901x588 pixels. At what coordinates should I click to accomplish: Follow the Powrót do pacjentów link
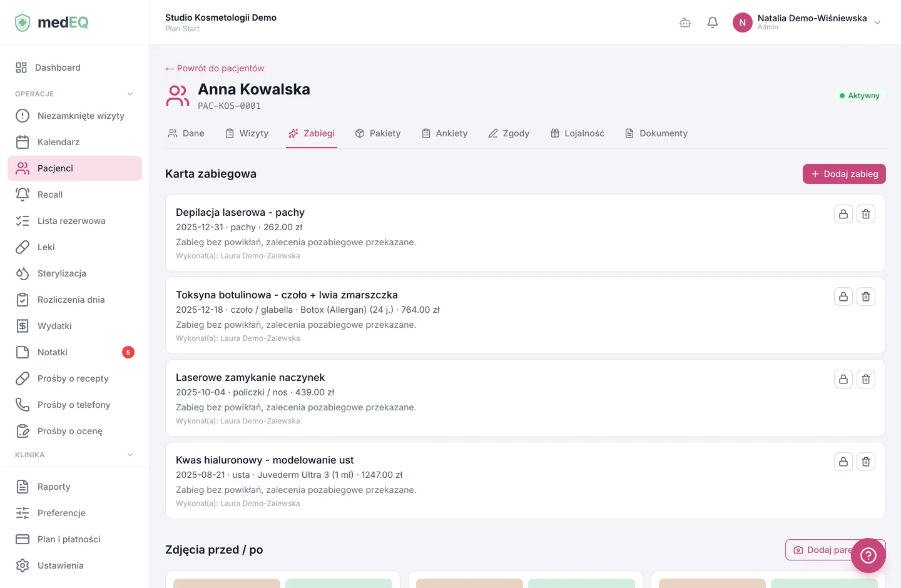click(x=215, y=68)
